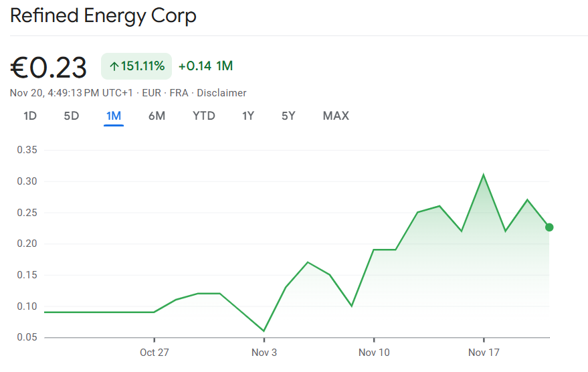
Task: Click the Refined Energy Corp title
Action: [104, 16]
